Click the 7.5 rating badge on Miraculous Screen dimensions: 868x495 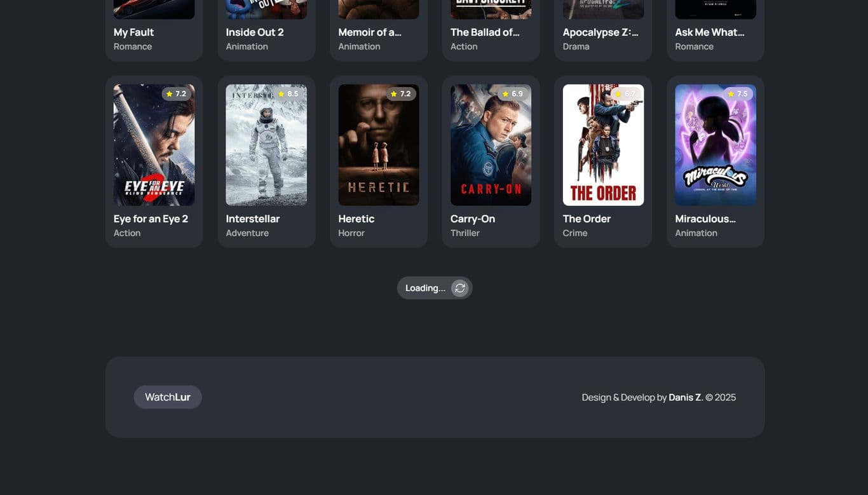pyautogui.click(x=737, y=94)
